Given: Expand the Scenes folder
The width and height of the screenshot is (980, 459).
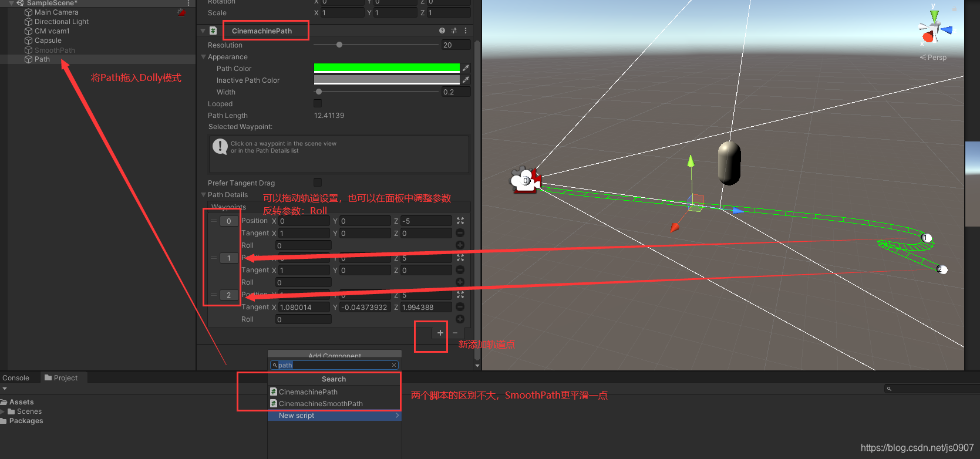Looking at the screenshot, I should [3, 411].
